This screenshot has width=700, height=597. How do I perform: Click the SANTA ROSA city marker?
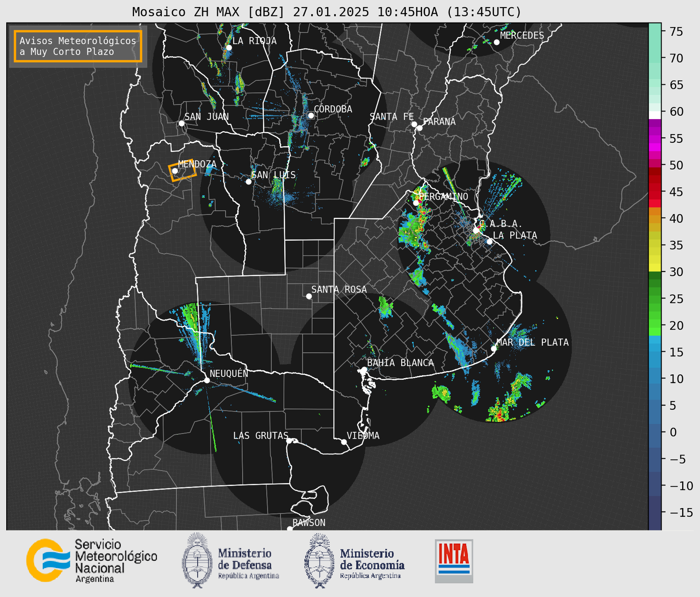coord(309,296)
